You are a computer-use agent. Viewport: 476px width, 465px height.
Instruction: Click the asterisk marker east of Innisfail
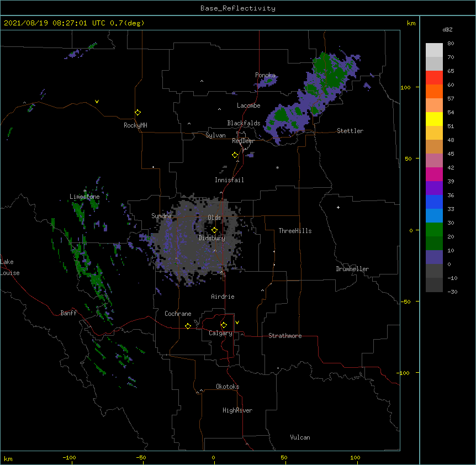pos(277,168)
